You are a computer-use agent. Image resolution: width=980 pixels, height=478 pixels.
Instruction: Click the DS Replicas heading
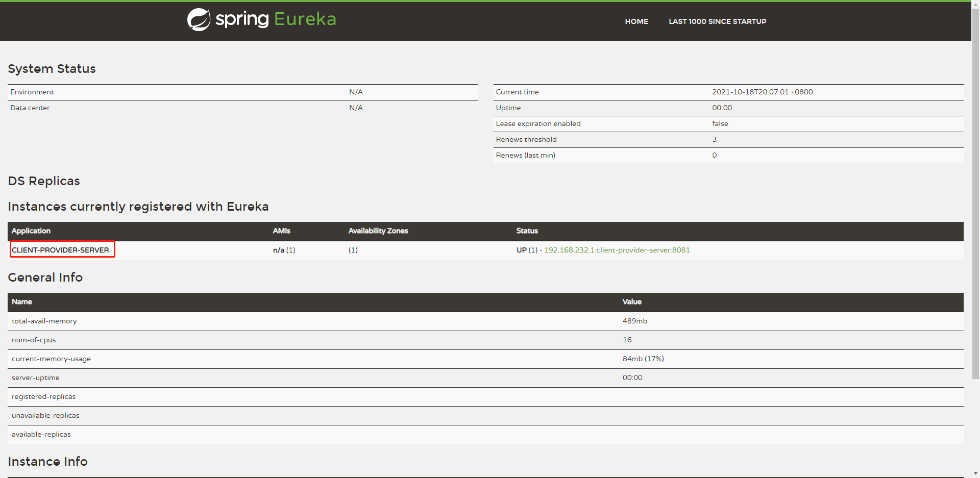tap(44, 181)
